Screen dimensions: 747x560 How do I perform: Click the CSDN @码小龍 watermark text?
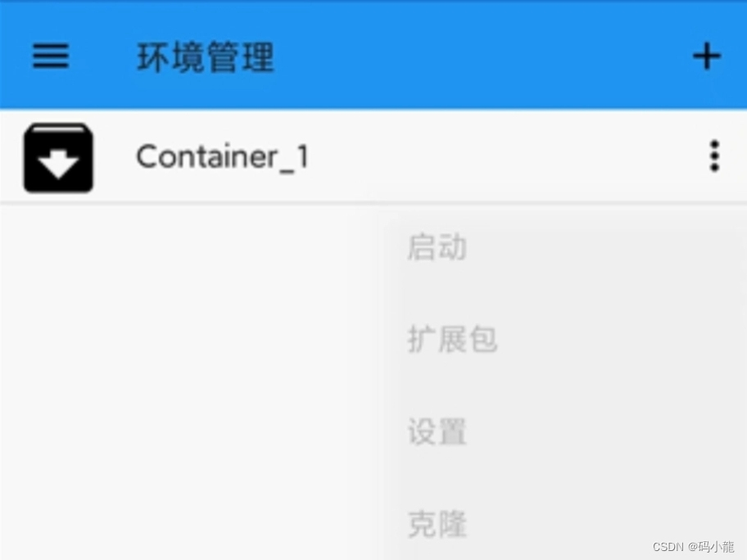tap(693, 546)
